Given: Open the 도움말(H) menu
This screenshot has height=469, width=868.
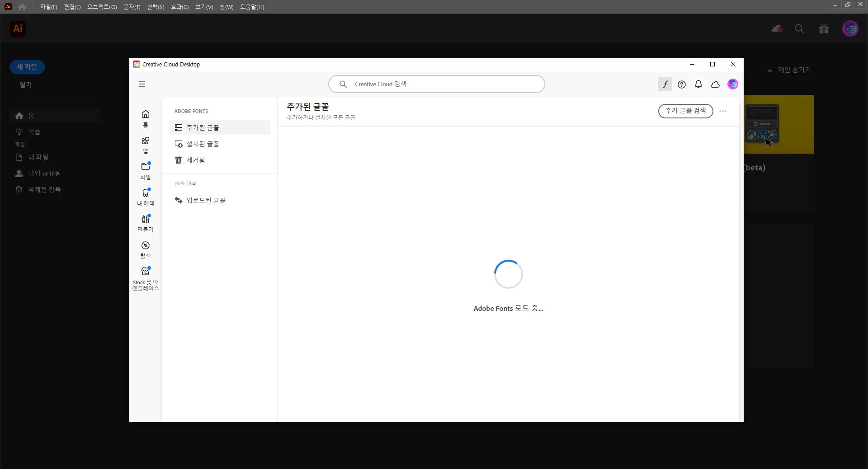Looking at the screenshot, I should point(252,7).
